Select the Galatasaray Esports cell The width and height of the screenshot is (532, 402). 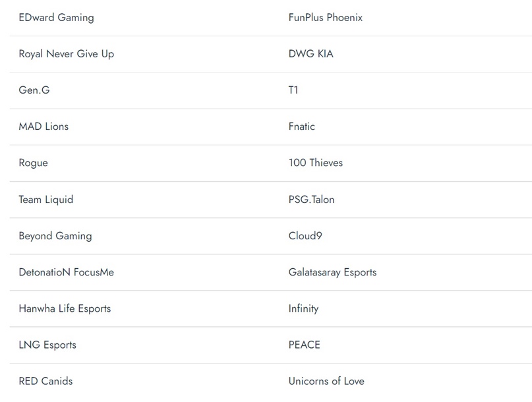(332, 272)
